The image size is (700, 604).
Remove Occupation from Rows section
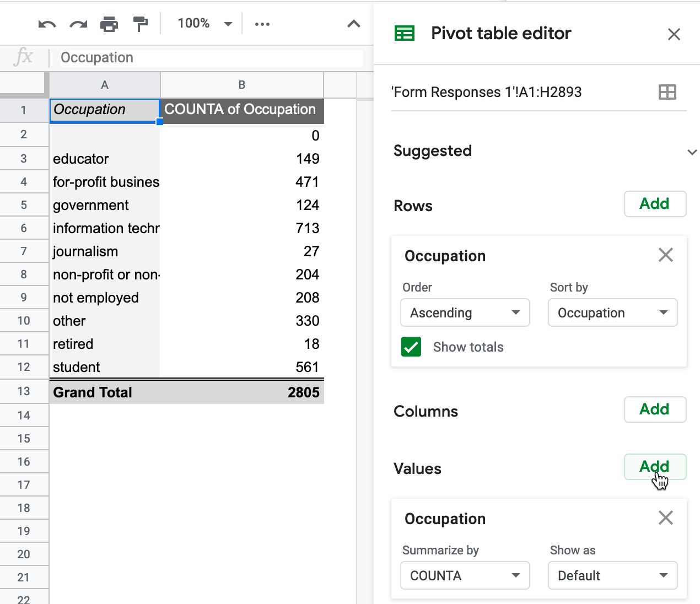pyautogui.click(x=666, y=255)
